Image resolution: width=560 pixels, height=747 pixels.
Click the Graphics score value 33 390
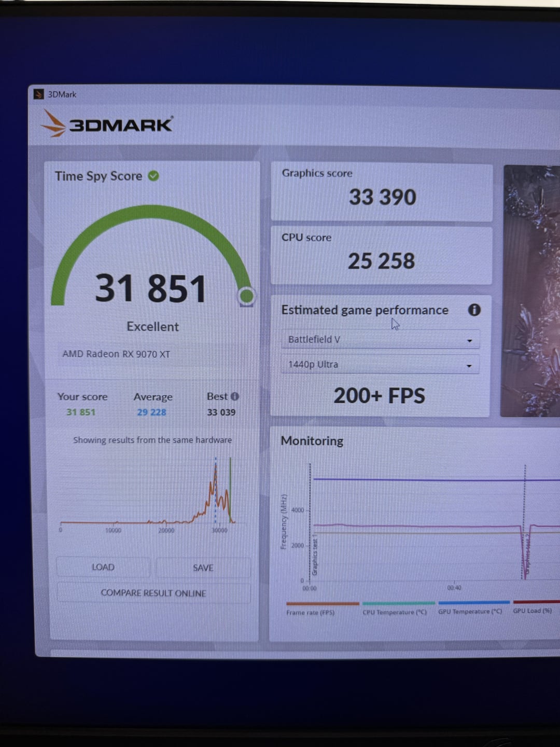(382, 197)
